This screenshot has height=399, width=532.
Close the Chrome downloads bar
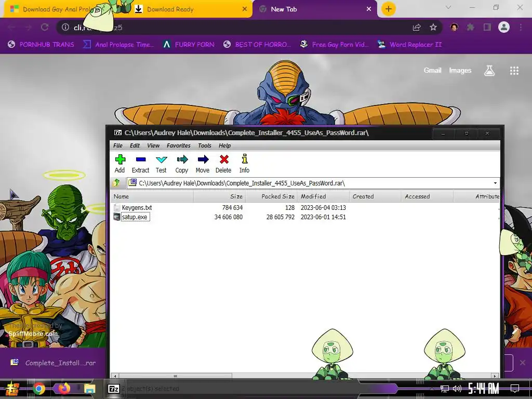tap(523, 363)
